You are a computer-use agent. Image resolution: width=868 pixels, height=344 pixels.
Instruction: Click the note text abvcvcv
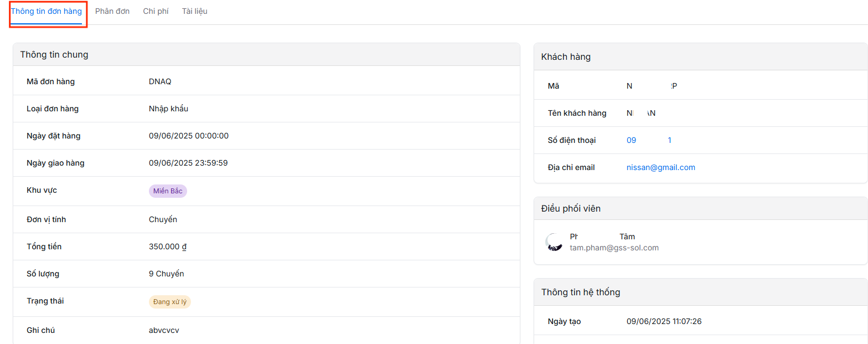click(164, 331)
